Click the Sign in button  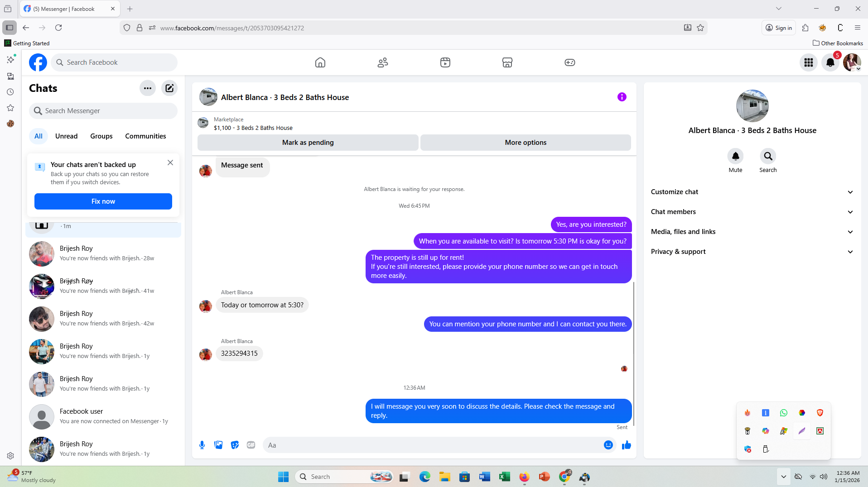point(779,28)
